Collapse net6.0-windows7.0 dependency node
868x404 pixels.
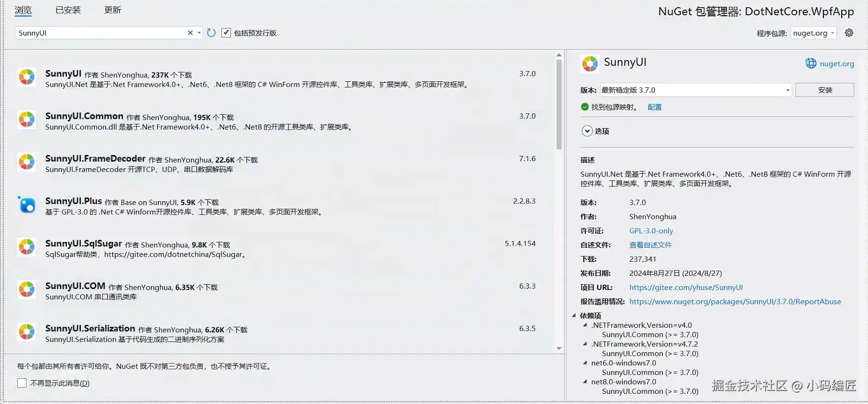click(585, 362)
